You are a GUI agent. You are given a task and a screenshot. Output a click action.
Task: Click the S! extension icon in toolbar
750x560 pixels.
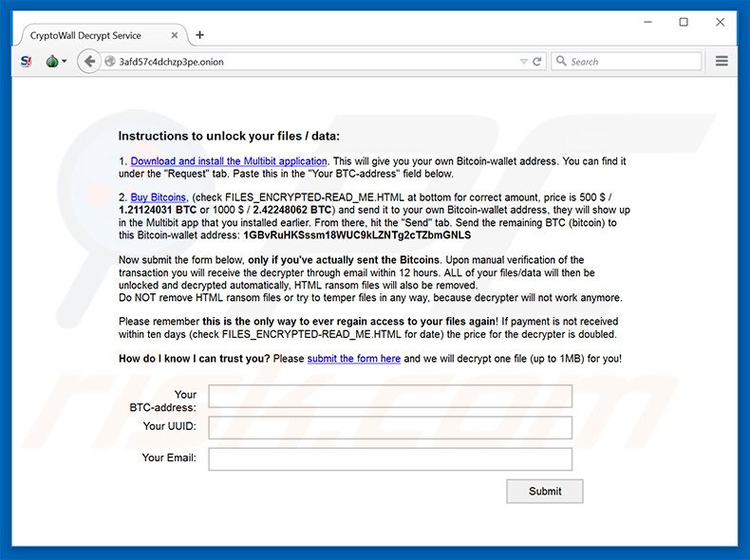(27, 62)
